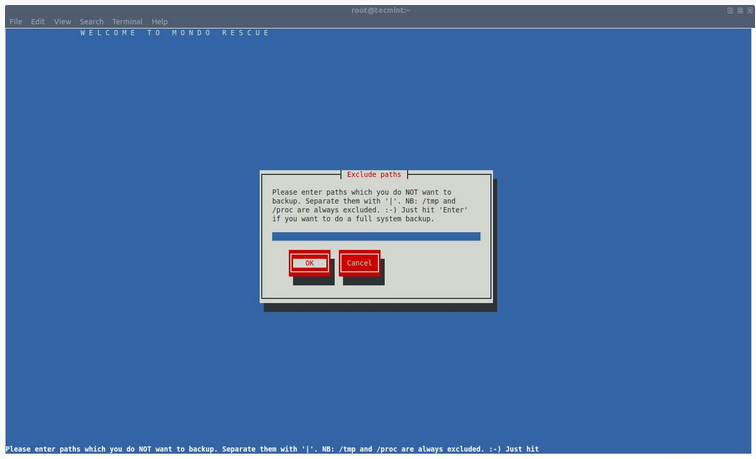Open the Help menu

[160, 21]
